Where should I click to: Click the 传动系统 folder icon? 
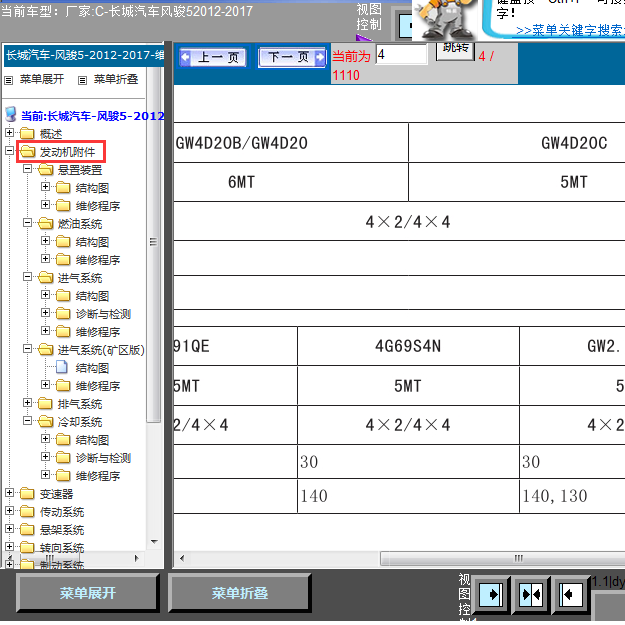[27, 511]
